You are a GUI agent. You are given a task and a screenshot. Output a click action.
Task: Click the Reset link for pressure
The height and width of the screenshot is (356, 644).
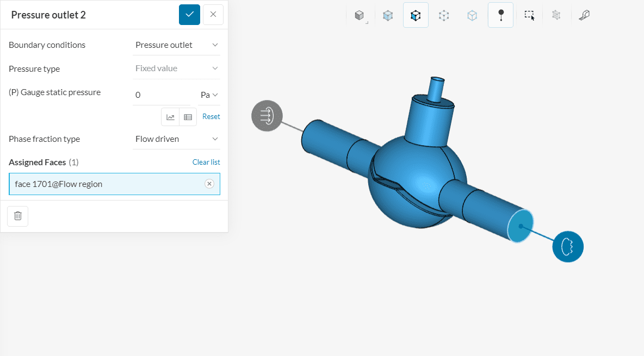[x=211, y=117]
